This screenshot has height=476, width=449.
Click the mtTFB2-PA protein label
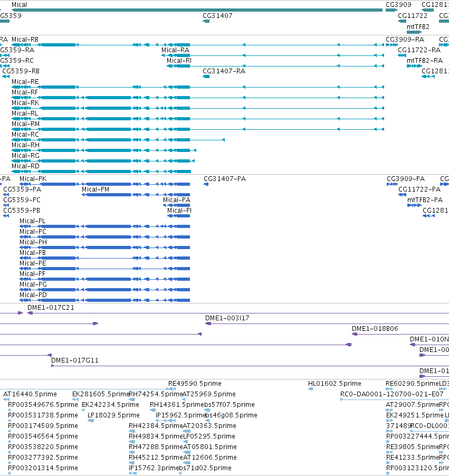tap(425, 200)
